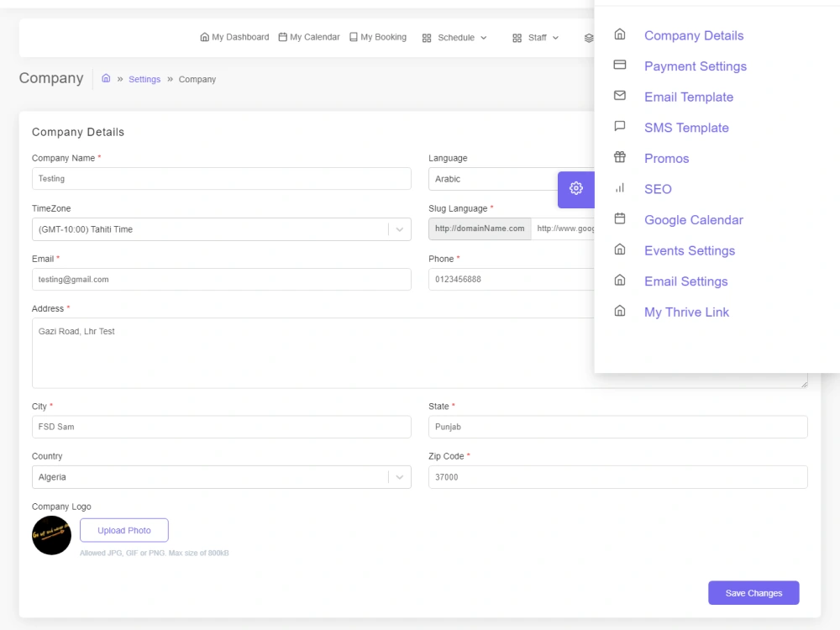
Task: Click the layers icon in the top navigation
Action: point(589,38)
